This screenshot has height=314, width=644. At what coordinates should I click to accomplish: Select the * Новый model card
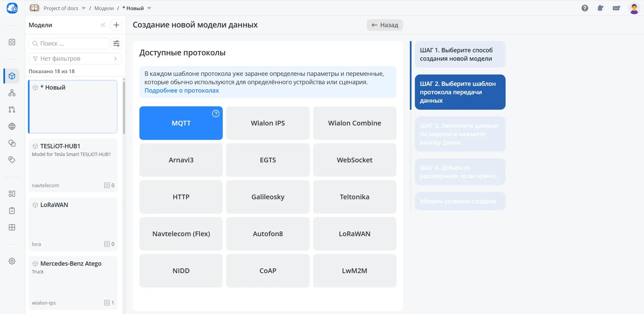(x=73, y=107)
